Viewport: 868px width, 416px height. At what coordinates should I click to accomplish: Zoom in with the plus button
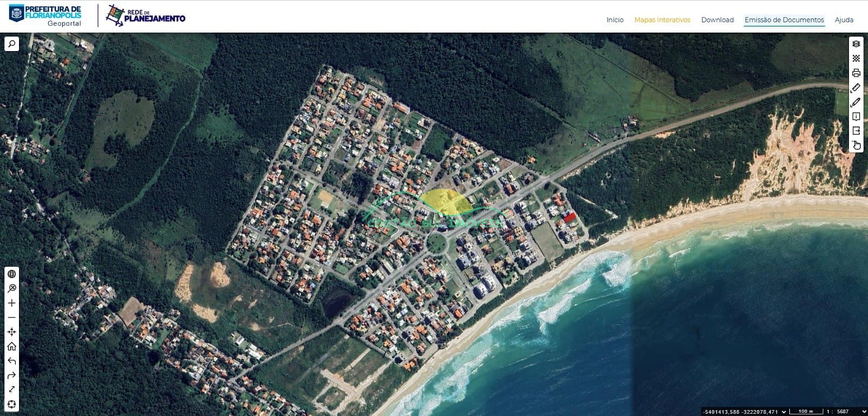[x=11, y=303]
